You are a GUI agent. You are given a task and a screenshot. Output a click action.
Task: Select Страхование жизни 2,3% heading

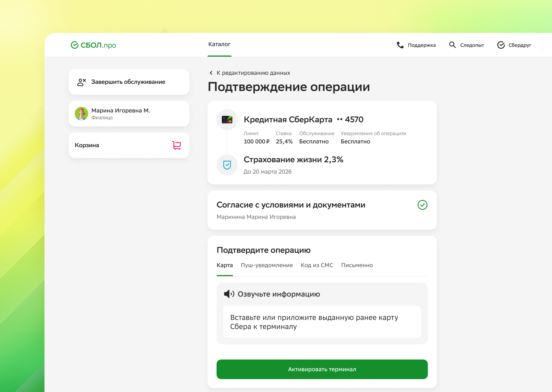[293, 160]
